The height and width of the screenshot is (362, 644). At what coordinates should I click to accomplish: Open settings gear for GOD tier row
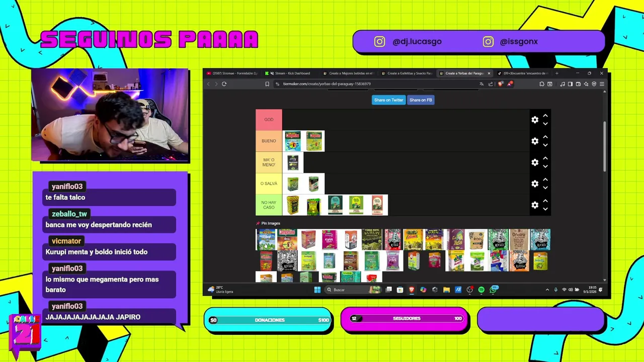[535, 120]
